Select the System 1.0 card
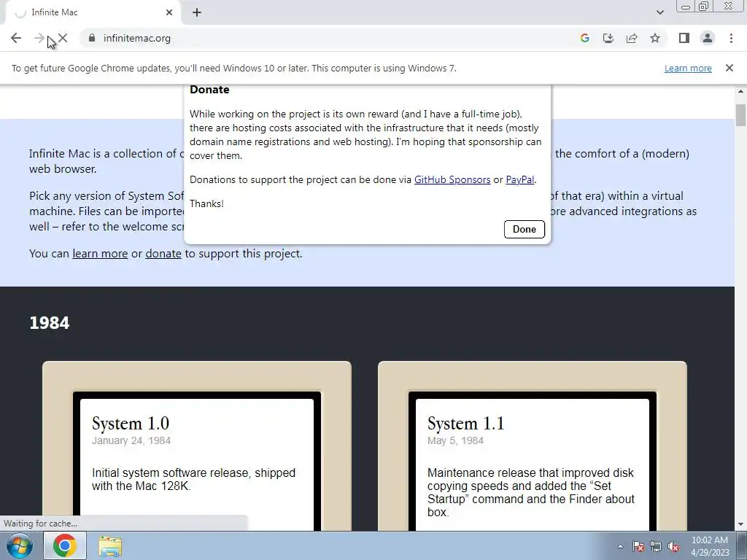Viewport: 747px width, 560px height. [x=197, y=446]
